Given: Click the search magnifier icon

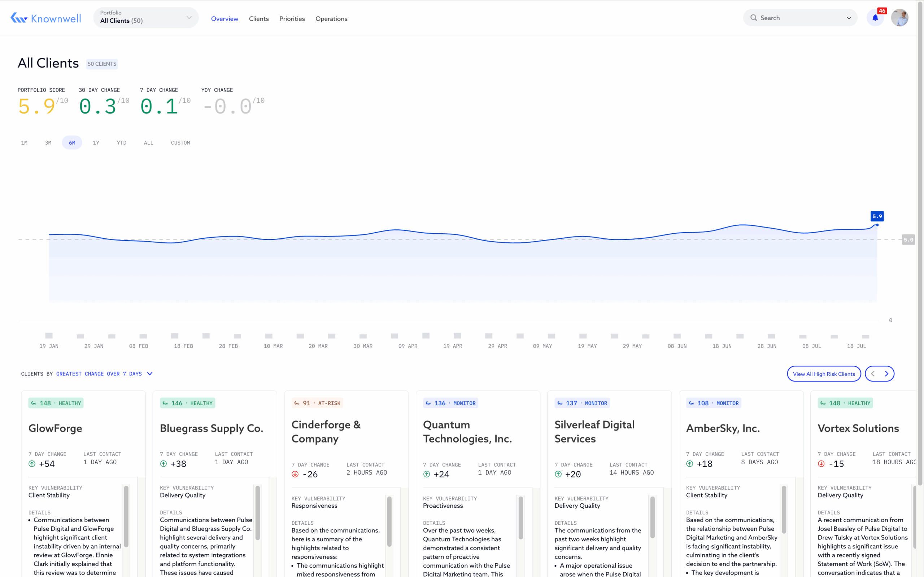Looking at the screenshot, I should [754, 18].
